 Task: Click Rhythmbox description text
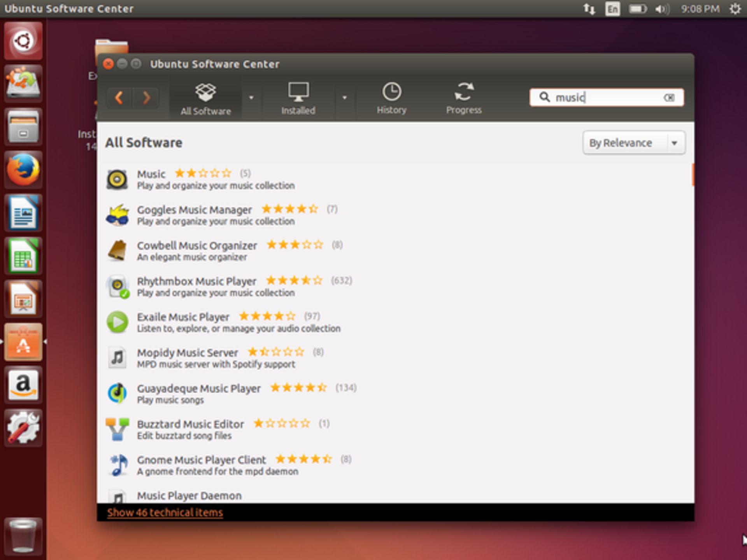(216, 293)
